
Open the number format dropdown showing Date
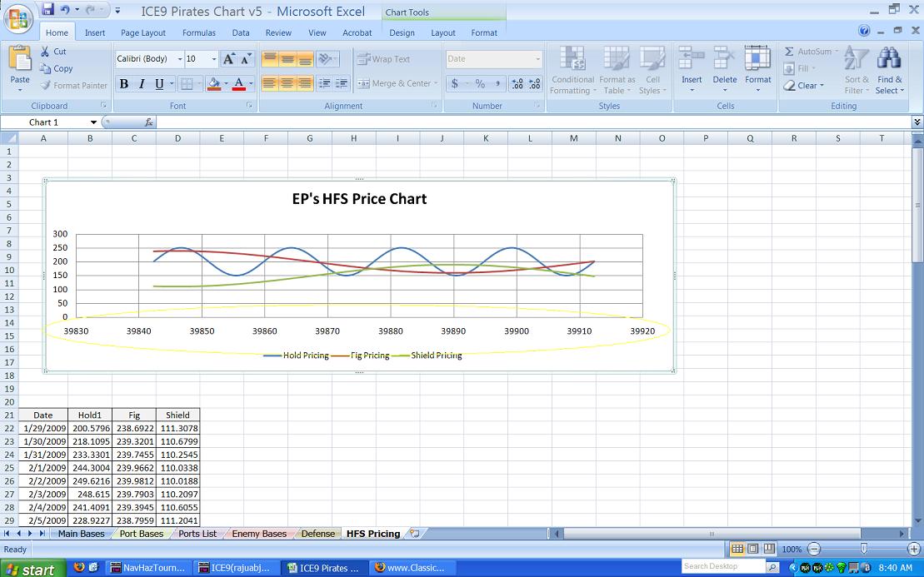537,59
